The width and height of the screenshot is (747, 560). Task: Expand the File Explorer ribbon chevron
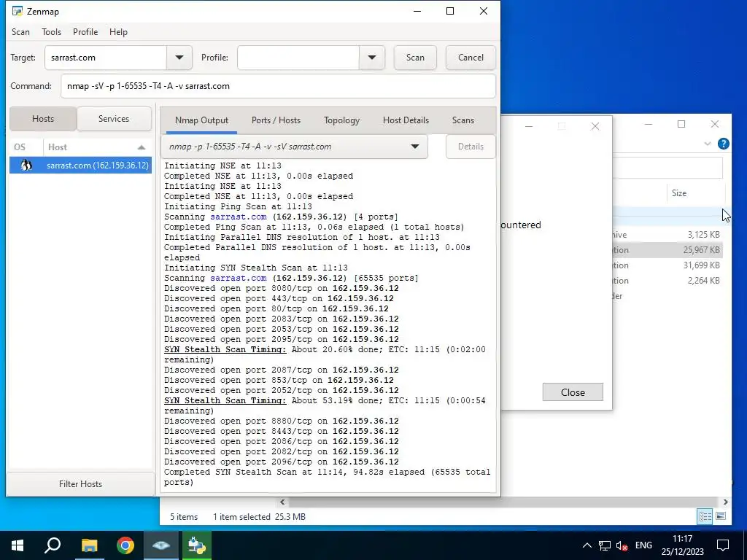click(x=708, y=144)
